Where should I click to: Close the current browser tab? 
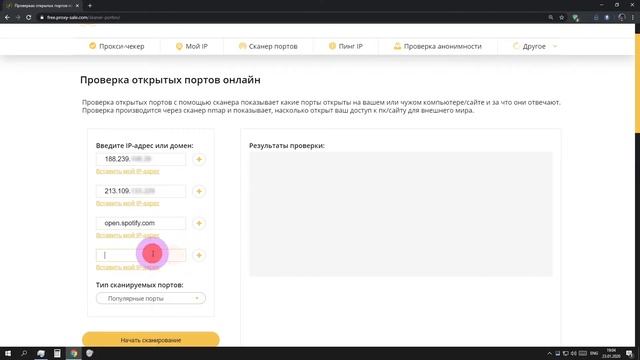pyautogui.click(x=77, y=6)
